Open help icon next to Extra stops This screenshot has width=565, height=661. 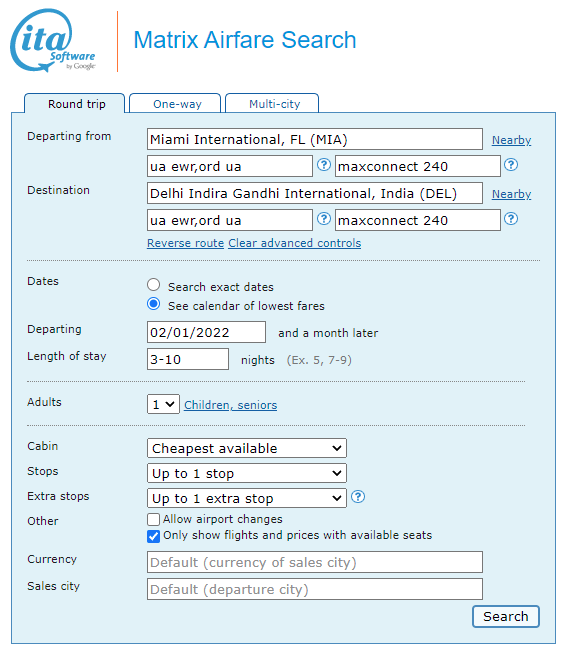358,497
